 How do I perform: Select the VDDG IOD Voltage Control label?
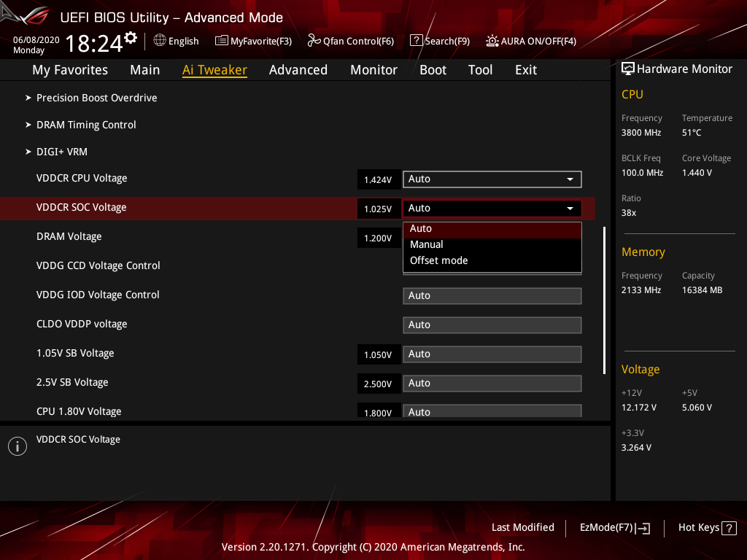[x=98, y=295]
